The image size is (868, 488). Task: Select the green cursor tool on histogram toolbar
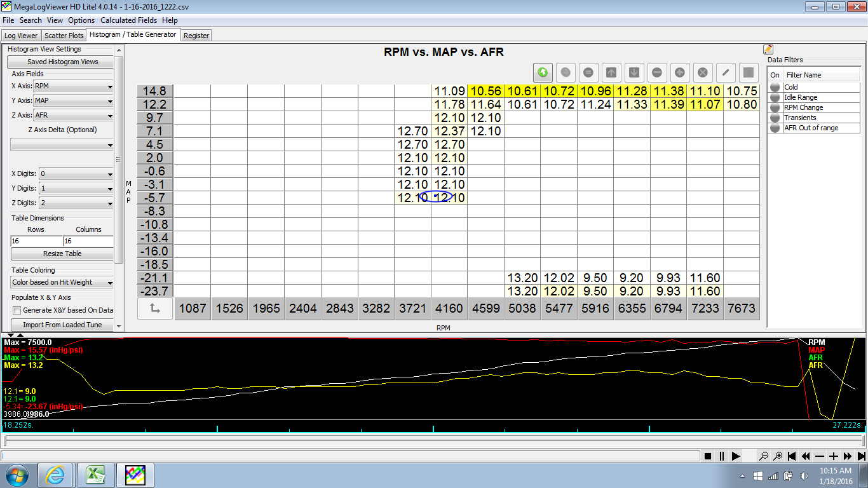coord(543,72)
